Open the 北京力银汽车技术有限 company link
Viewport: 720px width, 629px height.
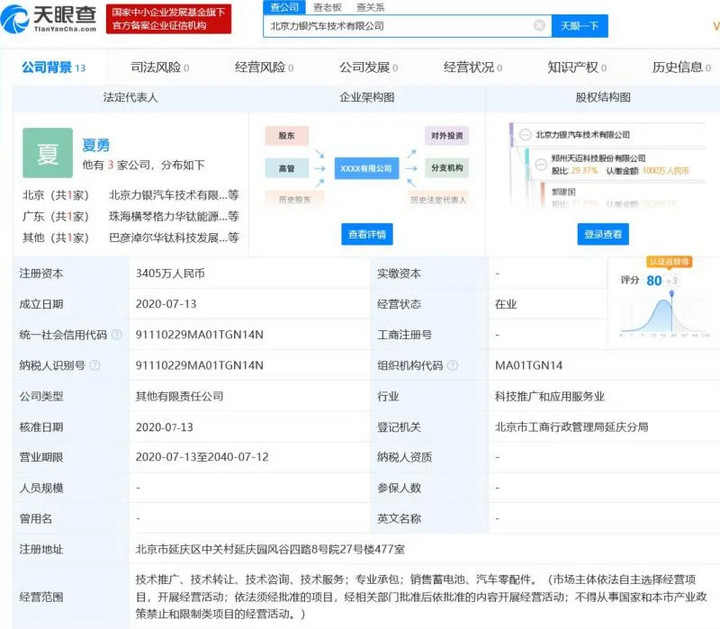click(174, 195)
